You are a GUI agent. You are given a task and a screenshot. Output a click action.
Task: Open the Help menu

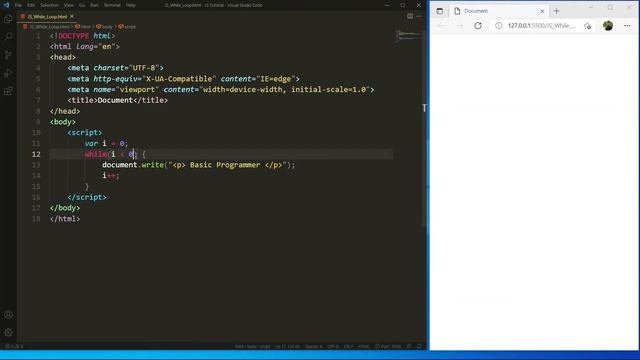[131, 5]
